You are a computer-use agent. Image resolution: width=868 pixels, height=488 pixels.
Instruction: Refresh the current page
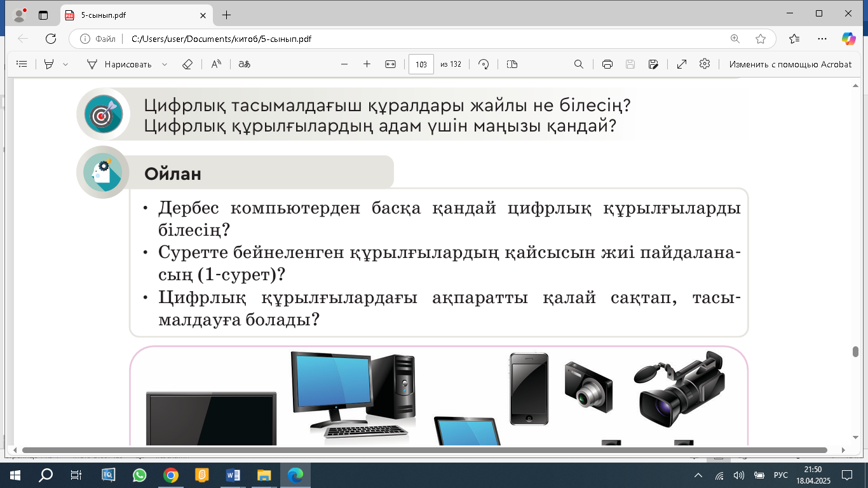click(x=51, y=39)
